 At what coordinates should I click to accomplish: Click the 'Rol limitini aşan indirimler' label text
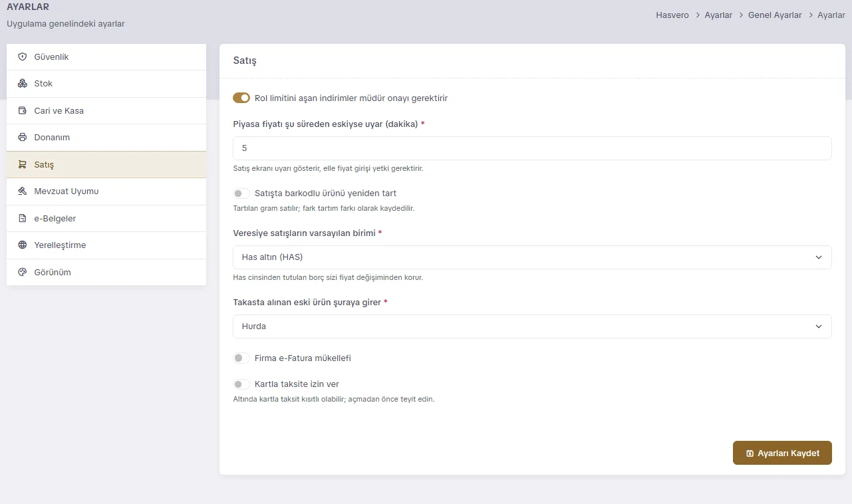351,98
